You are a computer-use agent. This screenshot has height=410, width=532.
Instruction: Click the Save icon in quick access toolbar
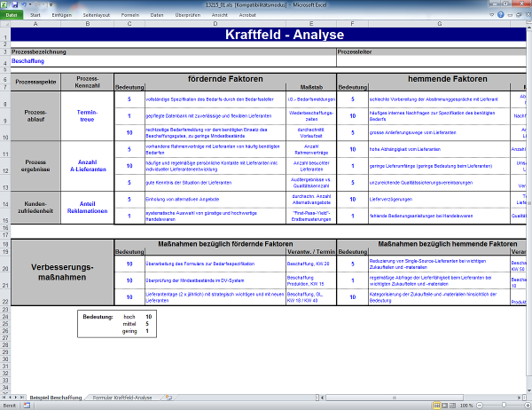17,4
